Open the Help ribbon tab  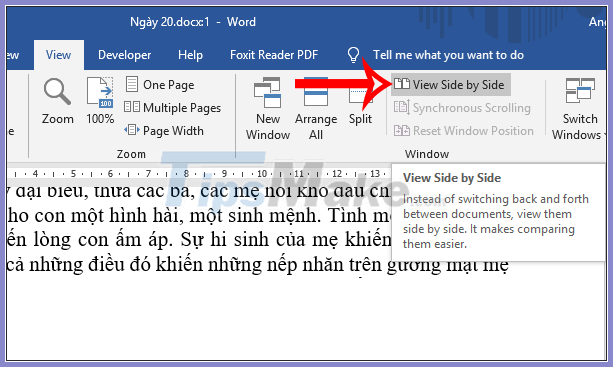click(190, 55)
